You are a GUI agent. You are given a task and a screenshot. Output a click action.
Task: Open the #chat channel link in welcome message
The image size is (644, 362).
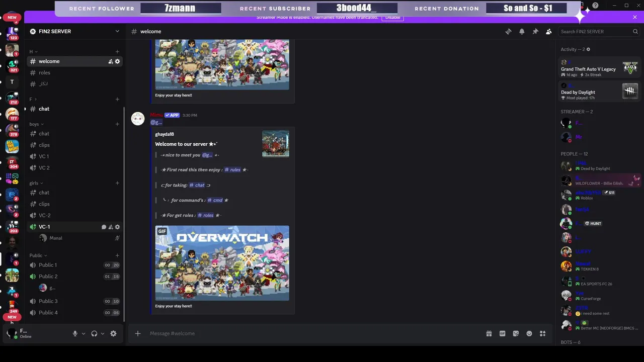coord(197,185)
